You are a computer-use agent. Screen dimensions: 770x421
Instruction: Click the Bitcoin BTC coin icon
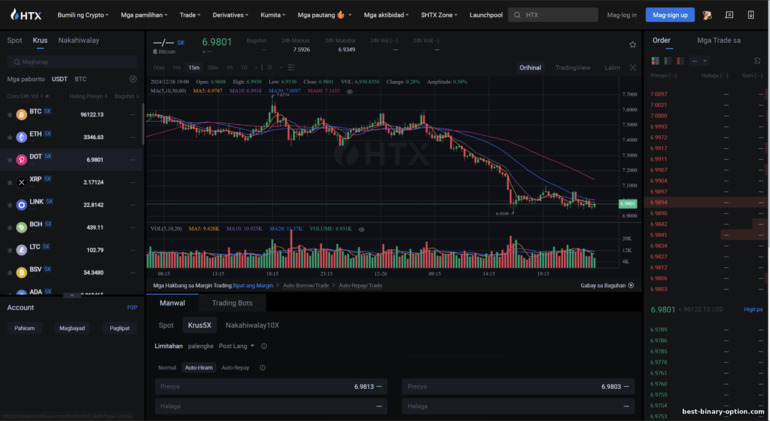click(21, 114)
